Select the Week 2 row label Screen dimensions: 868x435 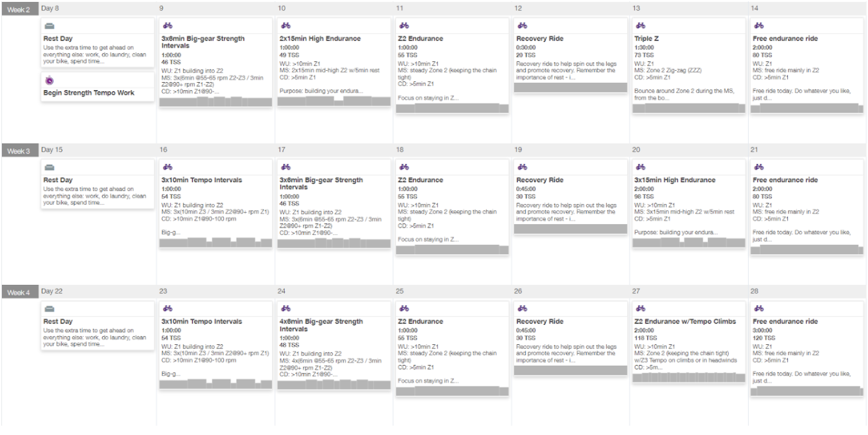pyautogui.click(x=19, y=9)
